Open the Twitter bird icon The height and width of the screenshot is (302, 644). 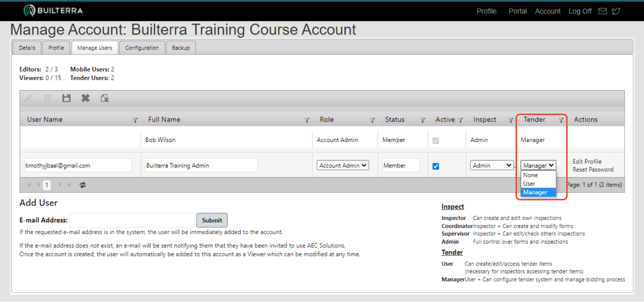point(616,11)
